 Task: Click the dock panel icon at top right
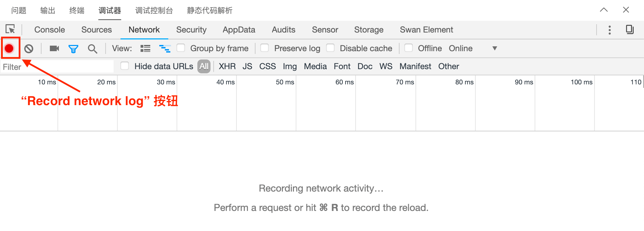tap(630, 29)
